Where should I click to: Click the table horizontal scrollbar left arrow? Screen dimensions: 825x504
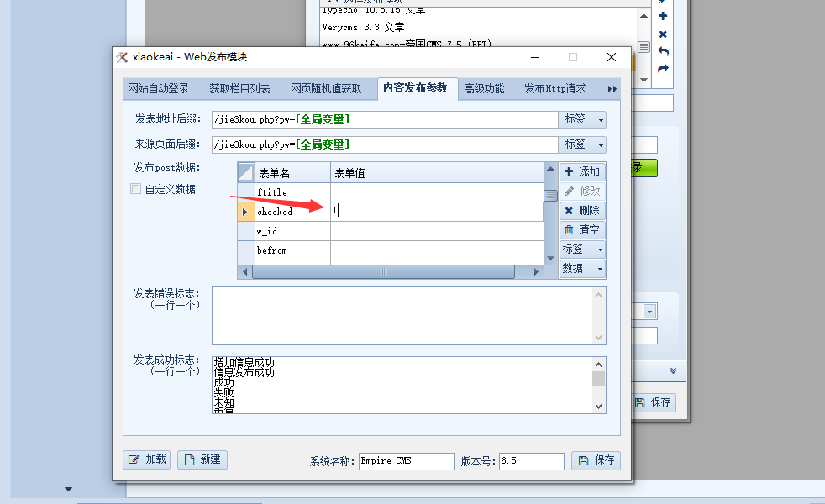coord(244,271)
